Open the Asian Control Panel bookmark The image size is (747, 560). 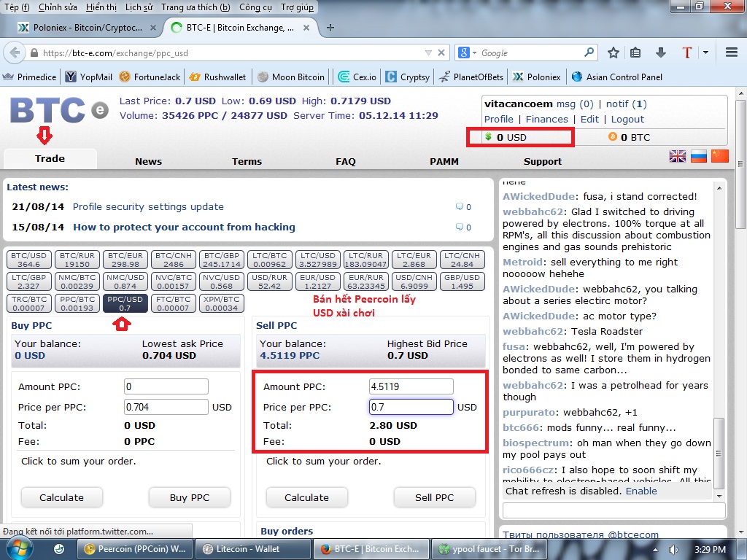(x=617, y=77)
